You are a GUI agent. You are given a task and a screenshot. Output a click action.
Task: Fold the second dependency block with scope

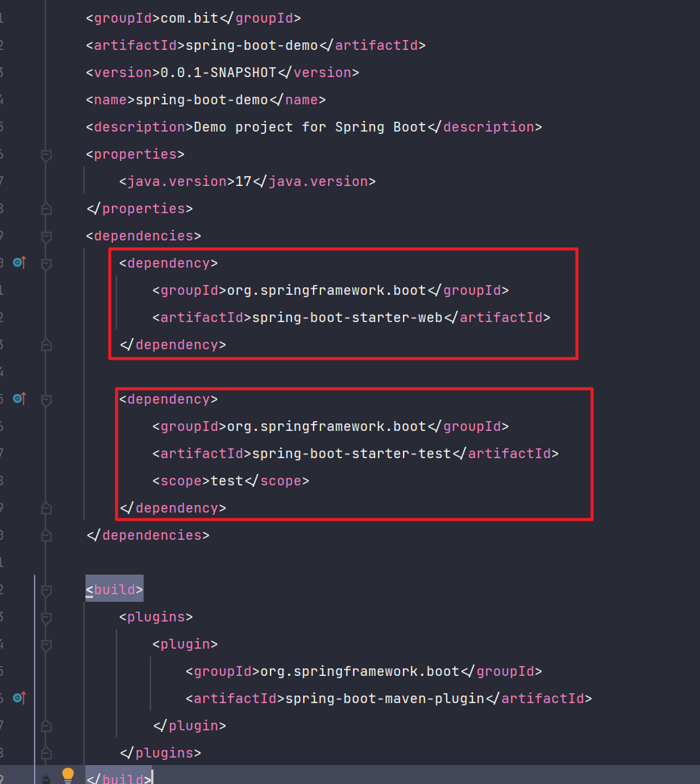(46, 401)
